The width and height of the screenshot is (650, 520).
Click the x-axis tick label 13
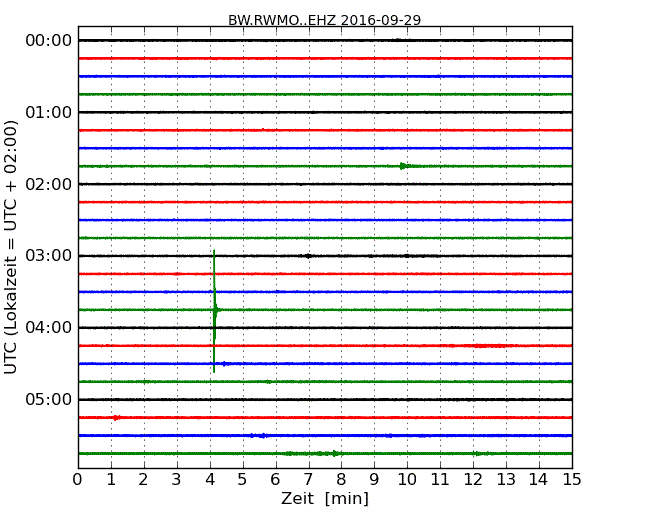coord(506,480)
